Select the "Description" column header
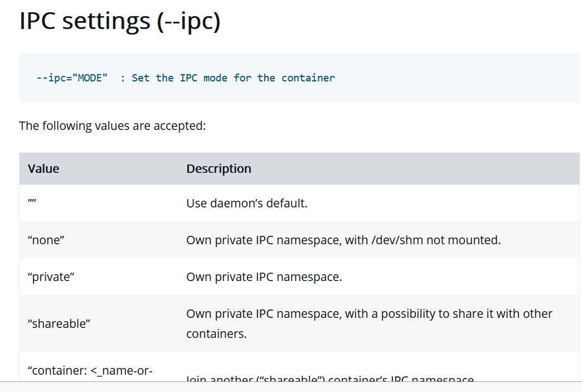Viewport: 582px width, 392px height. click(219, 168)
